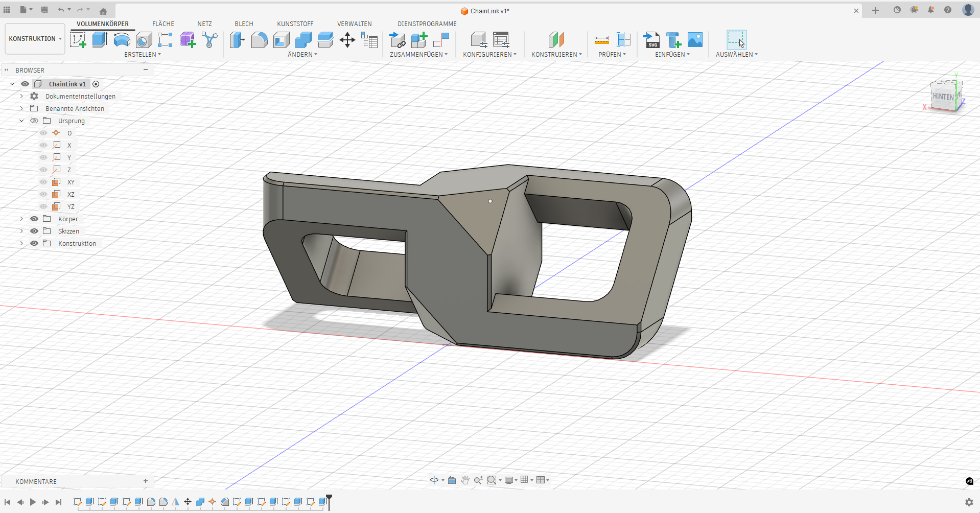
Task: Show the XY plane
Action: pos(43,182)
